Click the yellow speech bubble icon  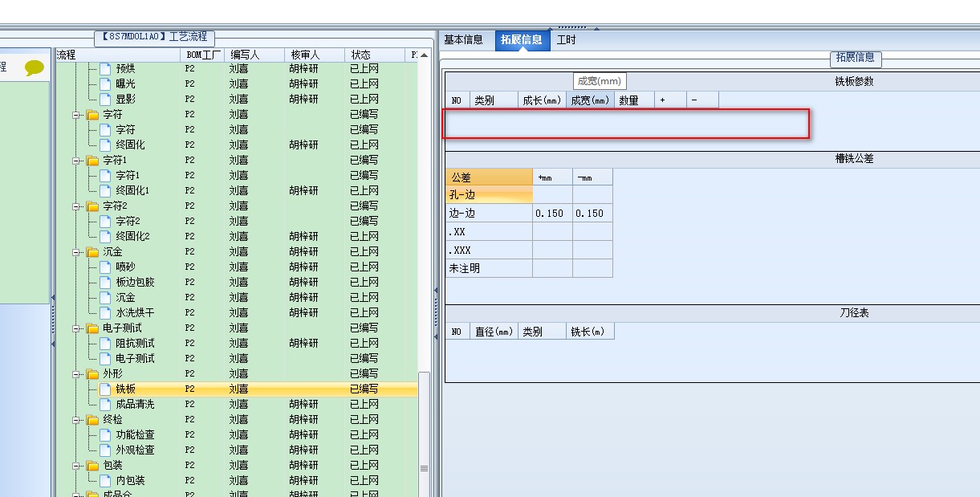coord(34,68)
